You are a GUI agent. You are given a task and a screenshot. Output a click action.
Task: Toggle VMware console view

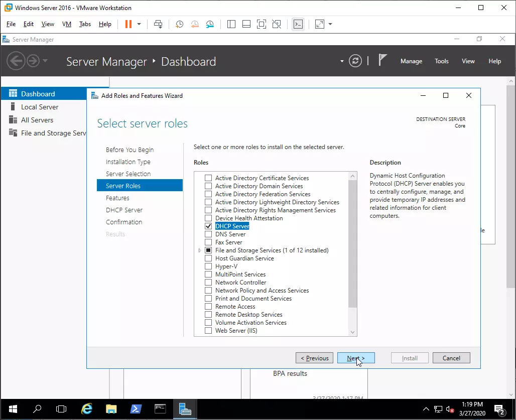coord(298,24)
